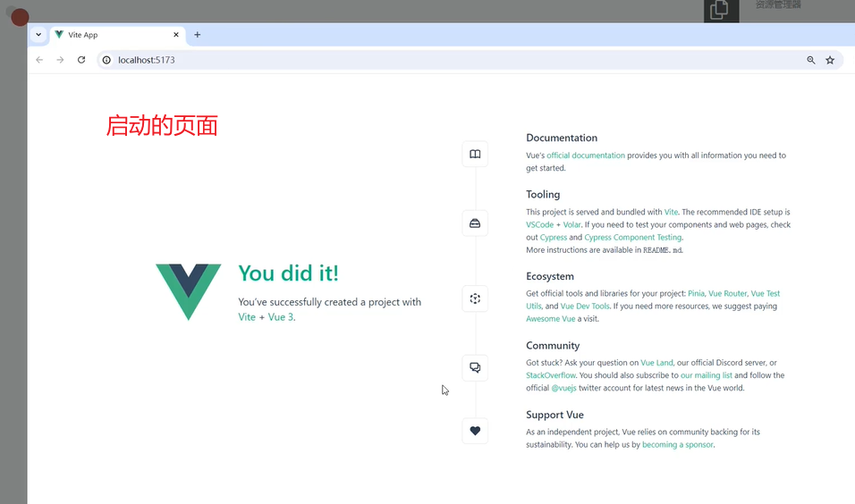Image resolution: width=855 pixels, height=504 pixels.
Task: Click the README.md text
Action: pyautogui.click(x=662, y=250)
